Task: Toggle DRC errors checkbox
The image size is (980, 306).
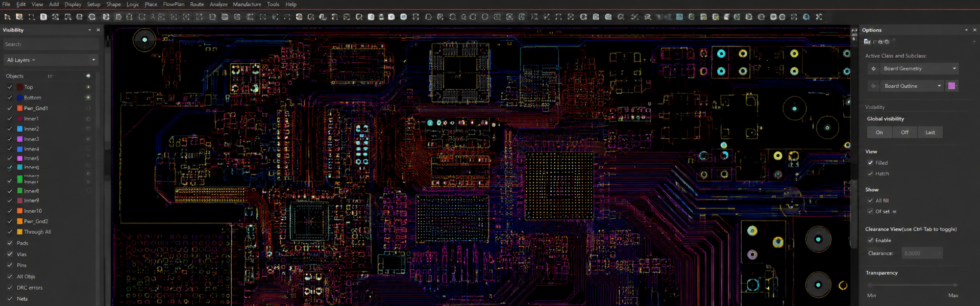Action: 10,288
